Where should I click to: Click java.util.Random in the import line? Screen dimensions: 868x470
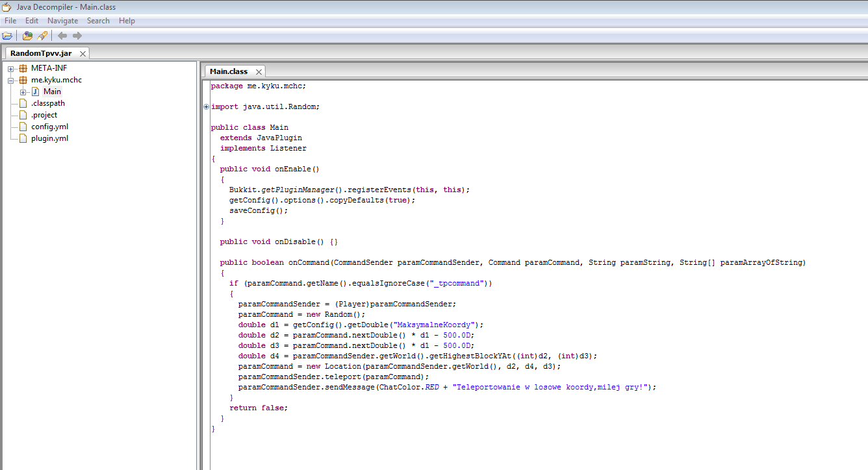[279, 106]
